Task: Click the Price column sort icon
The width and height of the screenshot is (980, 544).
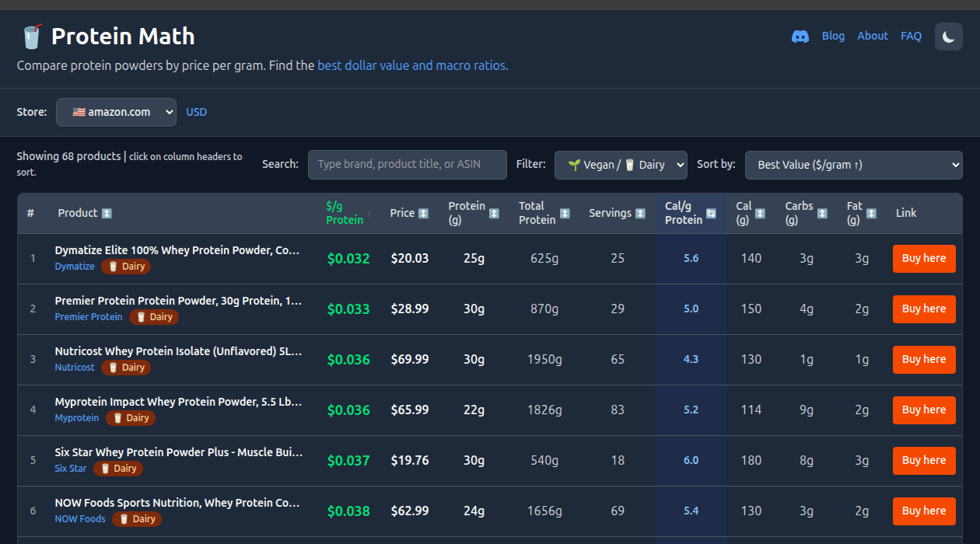Action: click(423, 213)
